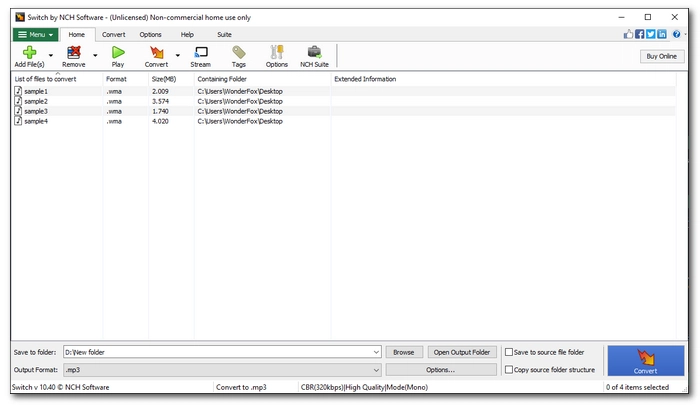Image resolution: width=700 pixels, height=405 pixels.
Task: Enable Copy source folder structure checkbox
Action: 508,369
